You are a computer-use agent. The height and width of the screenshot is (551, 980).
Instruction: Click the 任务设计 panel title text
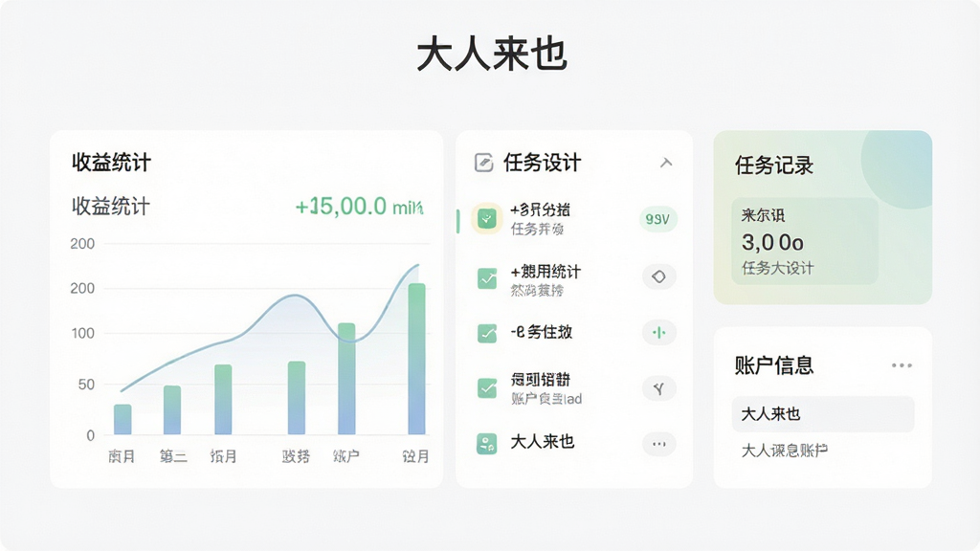(x=542, y=163)
